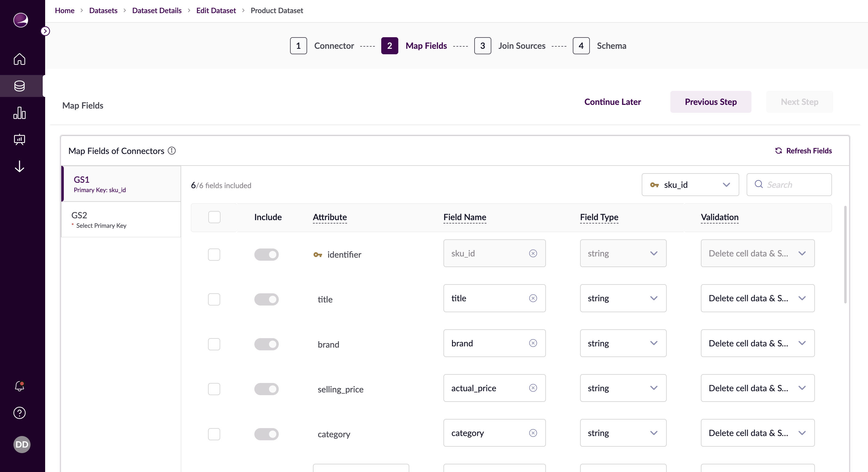Viewport: 868px width, 472px height.
Task: Select the checkbox on the identifier row
Action: pyautogui.click(x=214, y=254)
